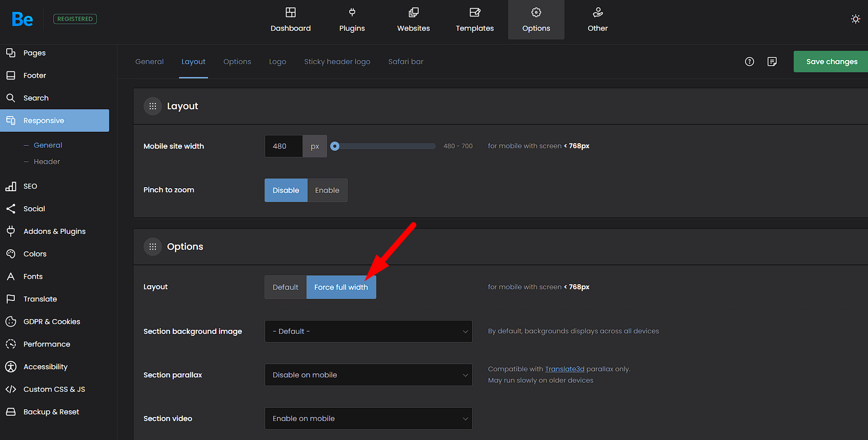Click the Mobile site width slider track

point(383,146)
